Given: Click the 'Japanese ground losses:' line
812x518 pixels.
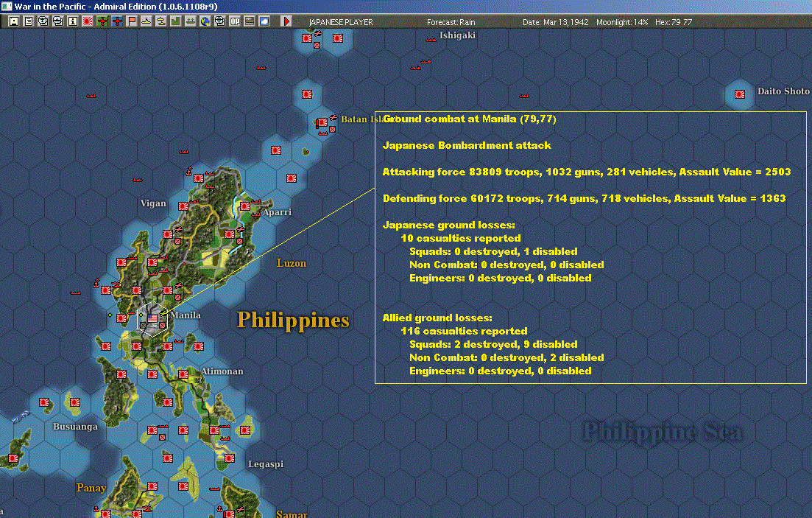Looking at the screenshot, I should 449,225.
